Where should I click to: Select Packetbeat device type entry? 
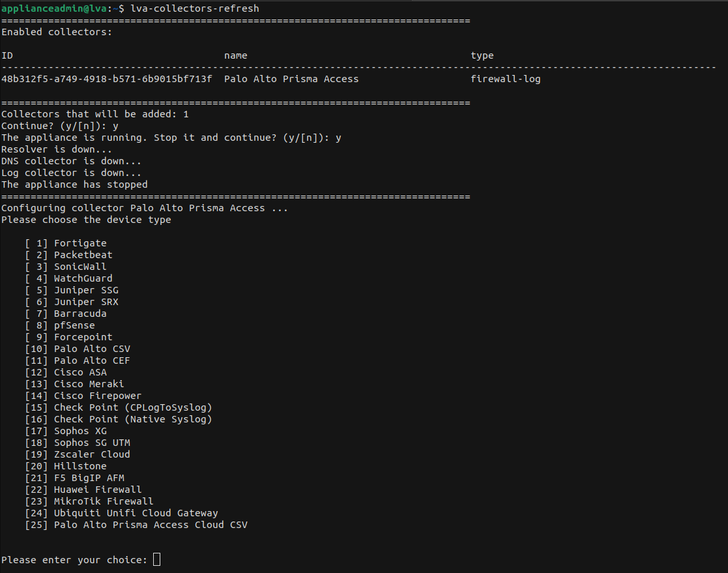(83, 255)
